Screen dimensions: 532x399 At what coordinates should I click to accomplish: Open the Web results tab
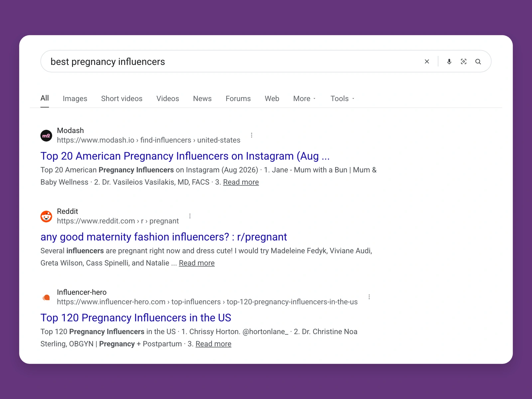pyautogui.click(x=272, y=98)
